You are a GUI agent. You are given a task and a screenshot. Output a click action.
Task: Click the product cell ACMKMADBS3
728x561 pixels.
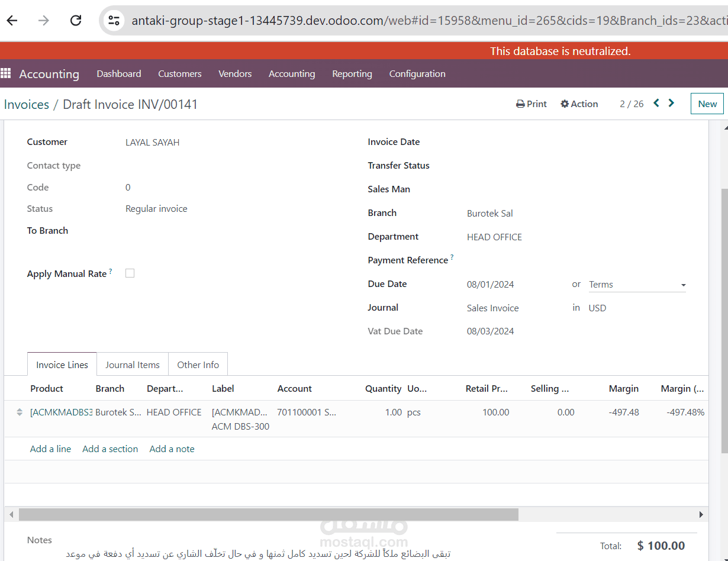(61, 412)
